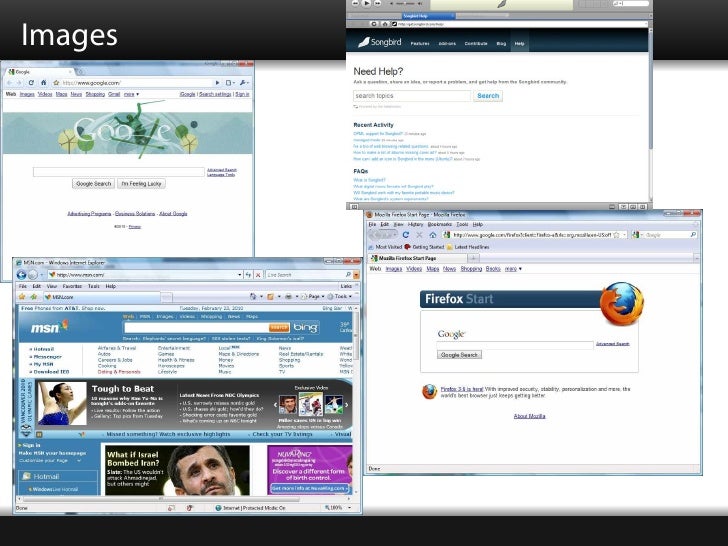The width and height of the screenshot is (728, 546).
Task: Click the Firefox search bar magnifier icon
Action: [693, 235]
